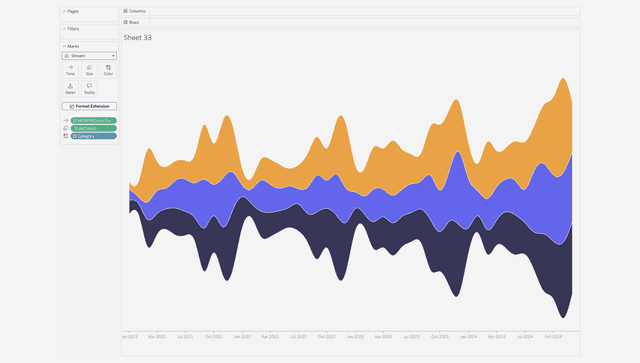Select the MONTH(Order Date) pill
The image size is (640, 363).
pos(94,120)
